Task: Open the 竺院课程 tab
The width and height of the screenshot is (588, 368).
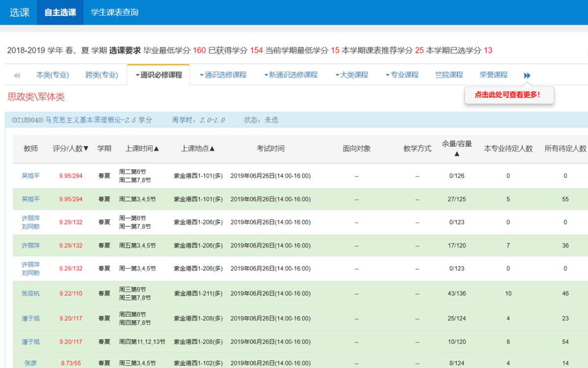Action: pyautogui.click(x=449, y=75)
